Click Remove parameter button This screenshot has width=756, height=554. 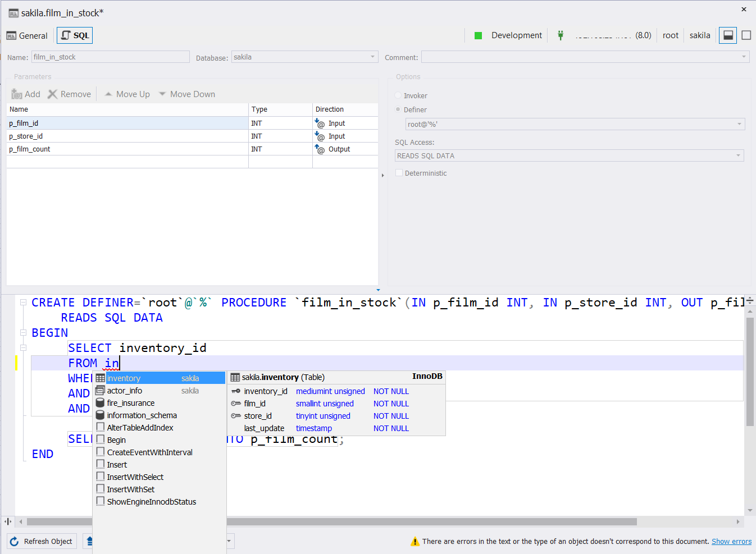(69, 94)
